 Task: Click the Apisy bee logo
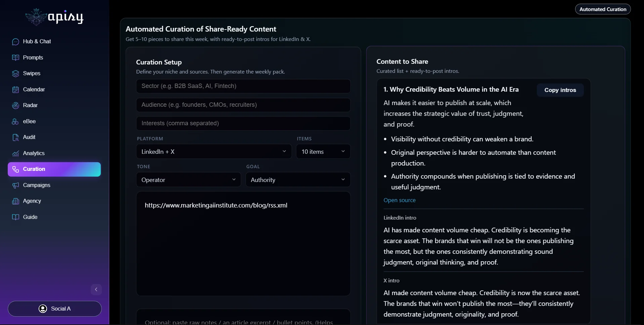pos(36,17)
